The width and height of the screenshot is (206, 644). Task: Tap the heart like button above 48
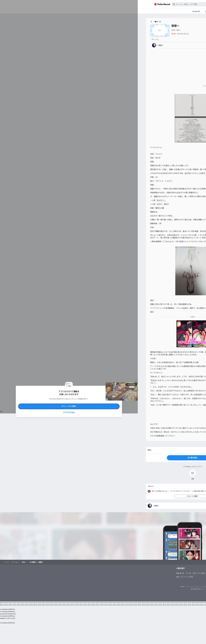pos(192,473)
